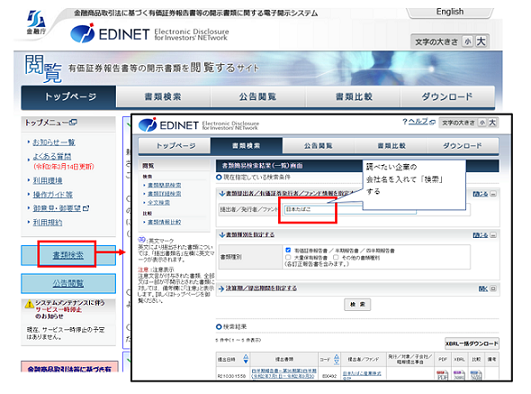Click external link icon beside 御意見・御要望
Image resolution: width=531 pixels, height=394 pixels.
(86, 208)
